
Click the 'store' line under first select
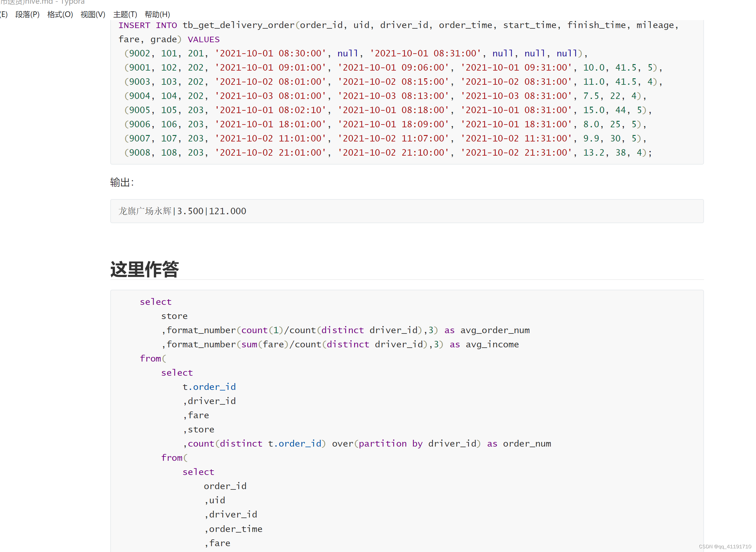click(174, 316)
